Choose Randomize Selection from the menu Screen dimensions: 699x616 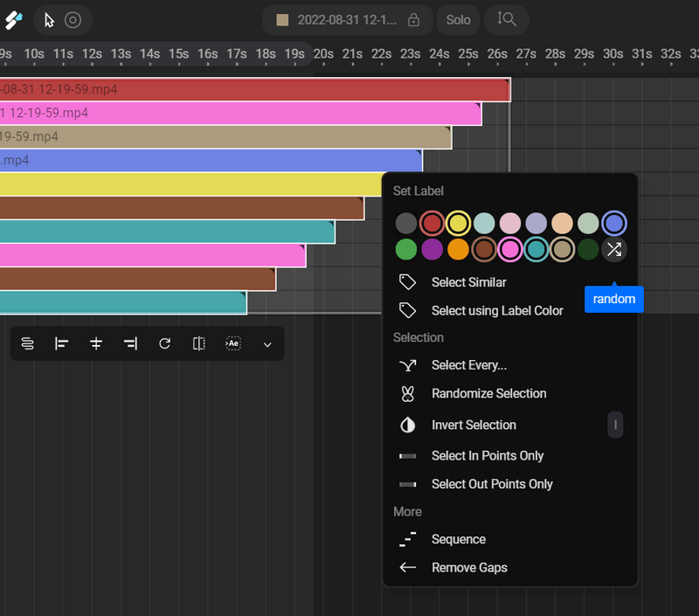pos(488,393)
